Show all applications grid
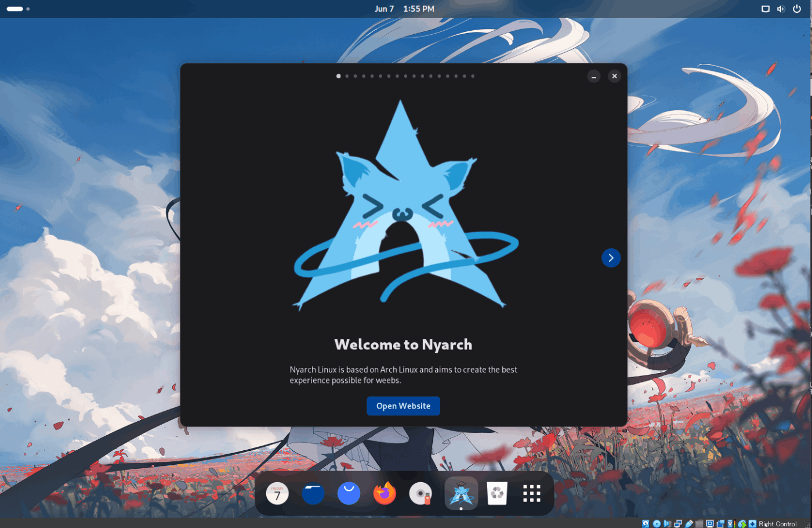The height and width of the screenshot is (528, 812). 532,494
